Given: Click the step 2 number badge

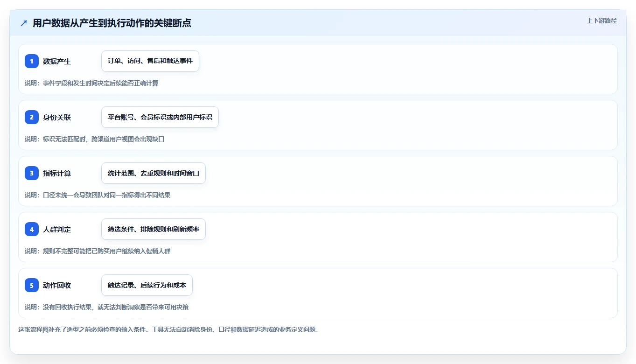Looking at the screenshot, I should 32,117.
